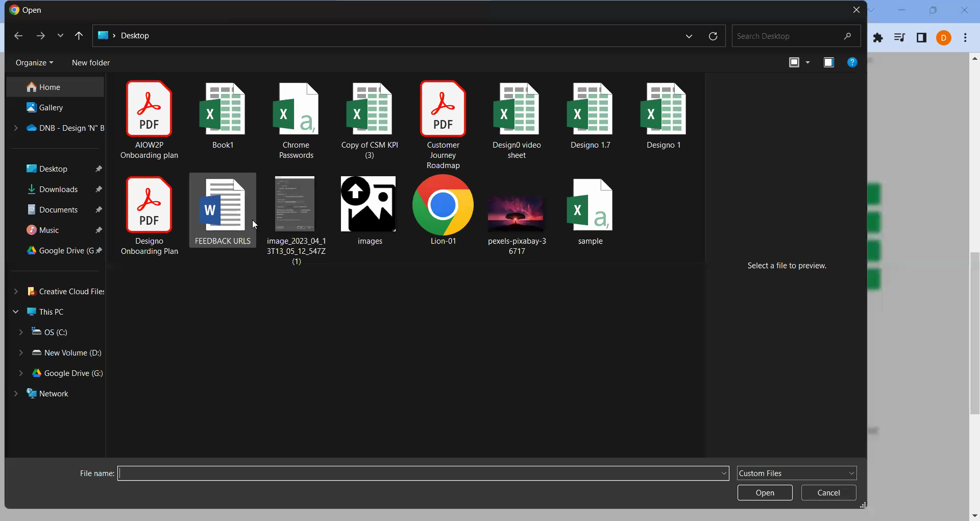Toggle the preview pane button
980x521 pixels.
828,62
